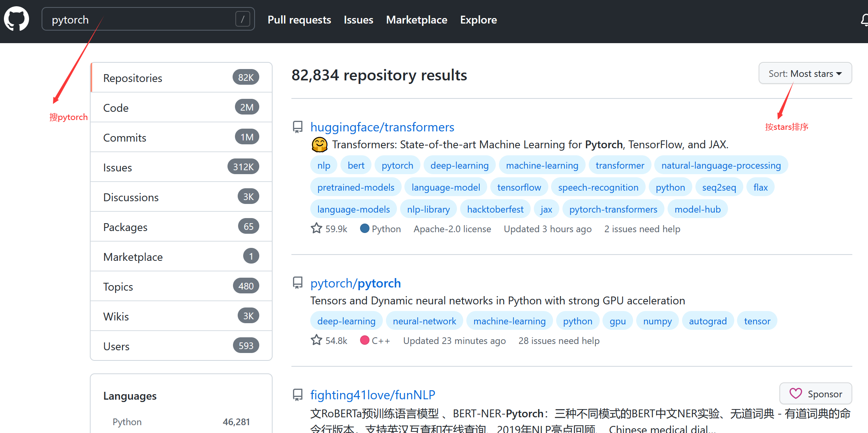Click the tensor topic tag
868x433 pixels.
(757, 321)
